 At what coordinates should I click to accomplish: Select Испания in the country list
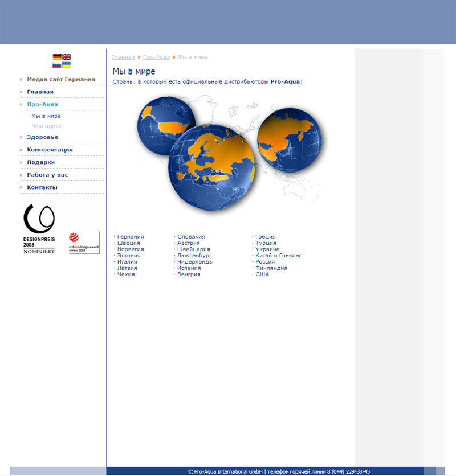pos(189,268)
